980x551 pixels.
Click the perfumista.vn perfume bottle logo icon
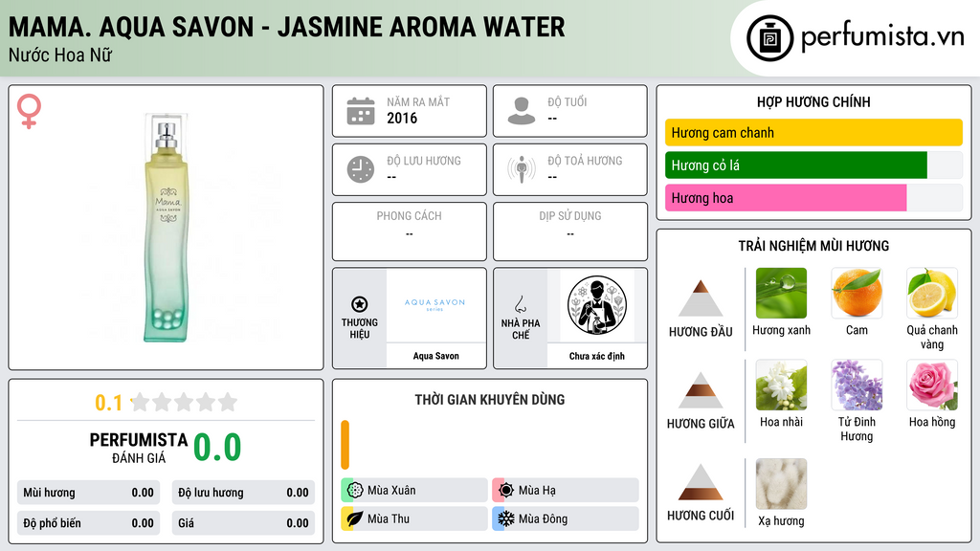tap(769, 38)
